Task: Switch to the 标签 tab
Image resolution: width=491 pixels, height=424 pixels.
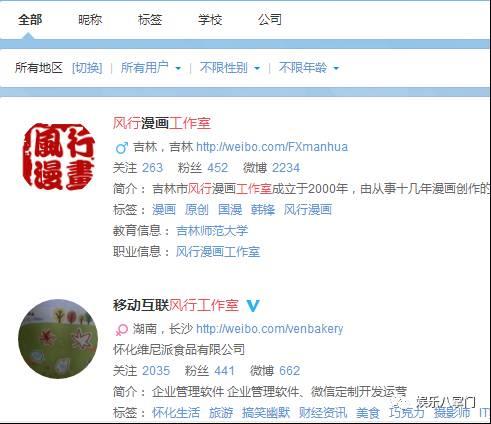Action: (150, 20)
